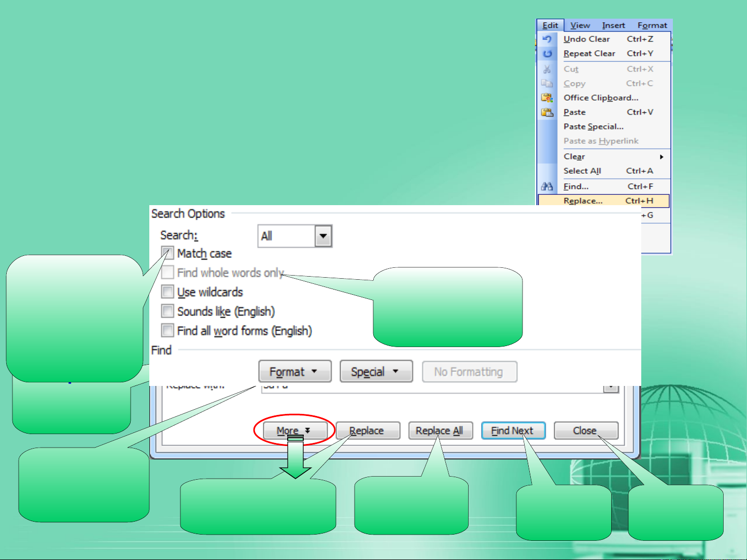The height and width of the screenshot is (560, 747).
Task: Click the Replace All button
Action: point(440,430)
